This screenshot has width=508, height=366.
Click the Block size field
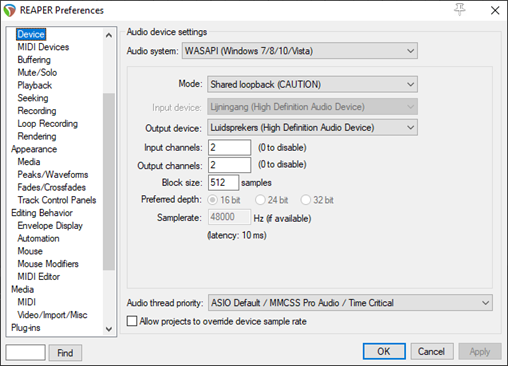(223, 182)
